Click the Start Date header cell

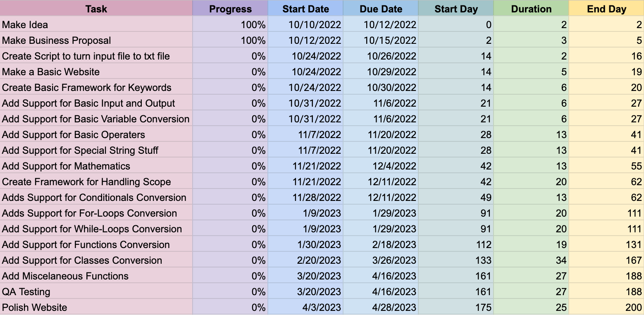(x=305, y=9)
